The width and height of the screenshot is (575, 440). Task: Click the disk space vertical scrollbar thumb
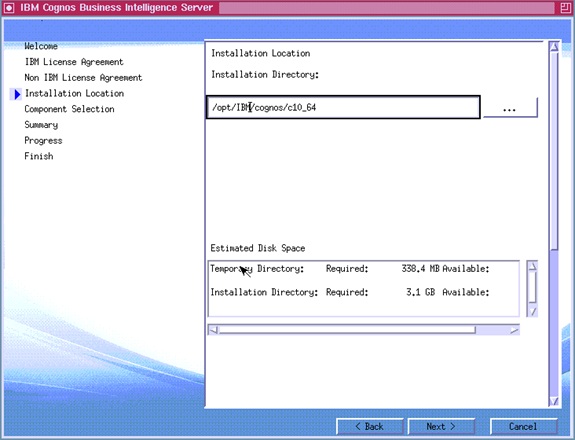532,287
